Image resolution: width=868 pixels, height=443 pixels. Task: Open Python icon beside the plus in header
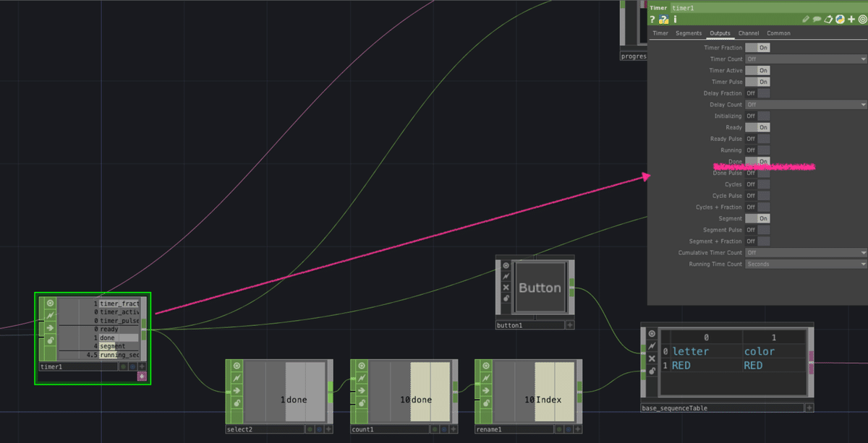[x=840, y=20]
